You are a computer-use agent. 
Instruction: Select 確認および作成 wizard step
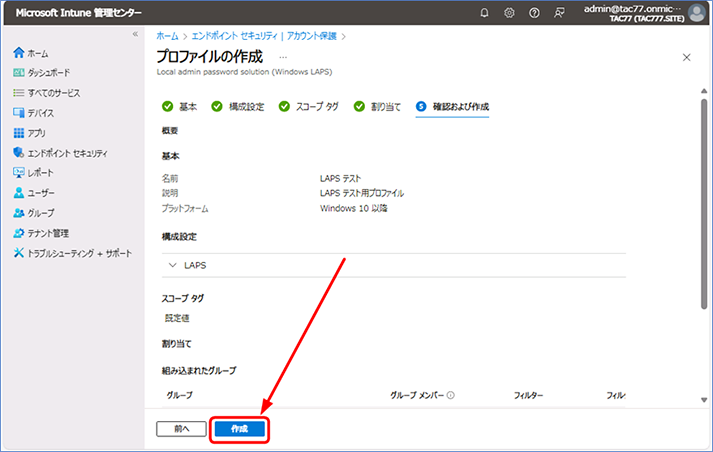tap(452, 106)
